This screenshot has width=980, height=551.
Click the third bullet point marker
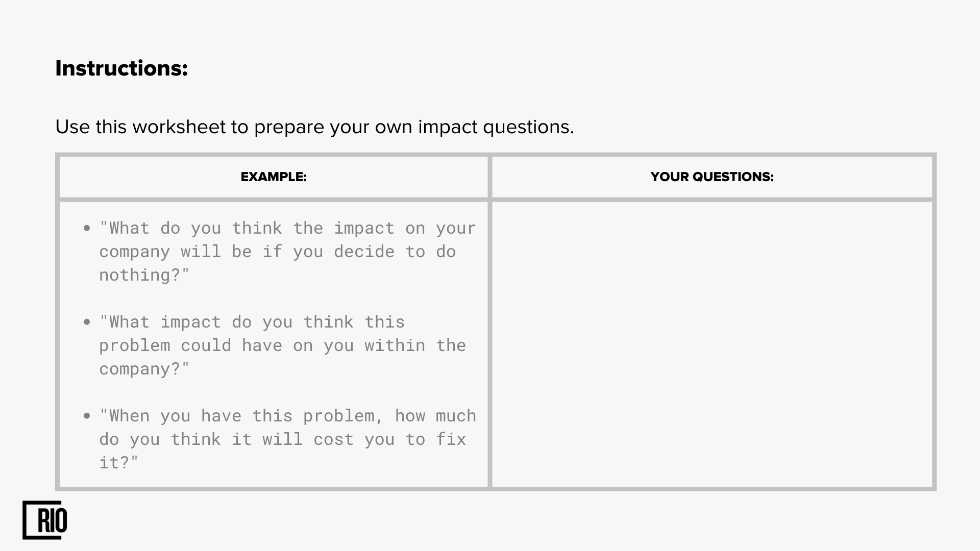pyautogui.click(x=87, y=416)
